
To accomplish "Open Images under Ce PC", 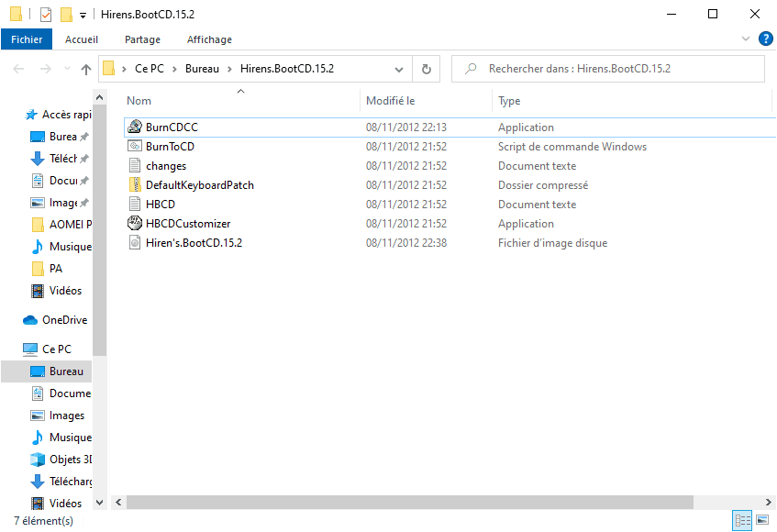I will coord(58,416).
